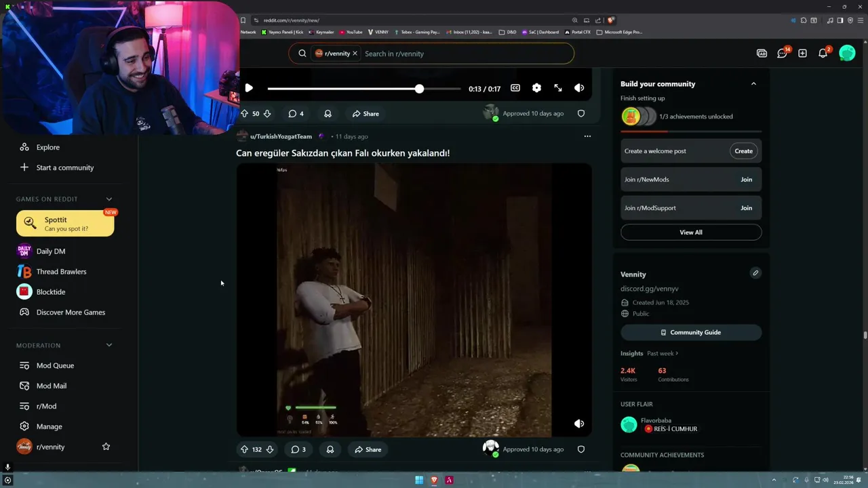Downvote the post with 50 votes

click(x=267, y=114)
